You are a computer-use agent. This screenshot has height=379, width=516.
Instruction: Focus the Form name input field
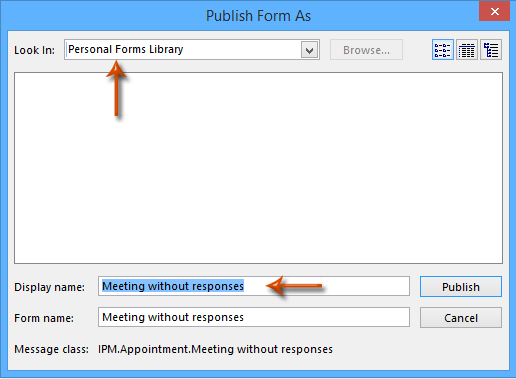point(254,317)
